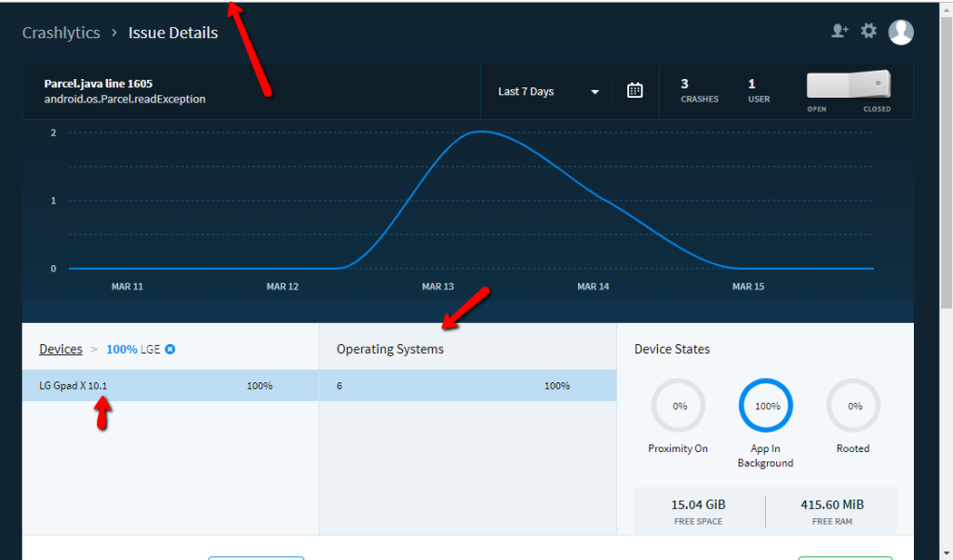The height and width of the screenshot is (560, 953).
Task: Click the Parcel.java line 1605 title
Action: pos(99,84)
